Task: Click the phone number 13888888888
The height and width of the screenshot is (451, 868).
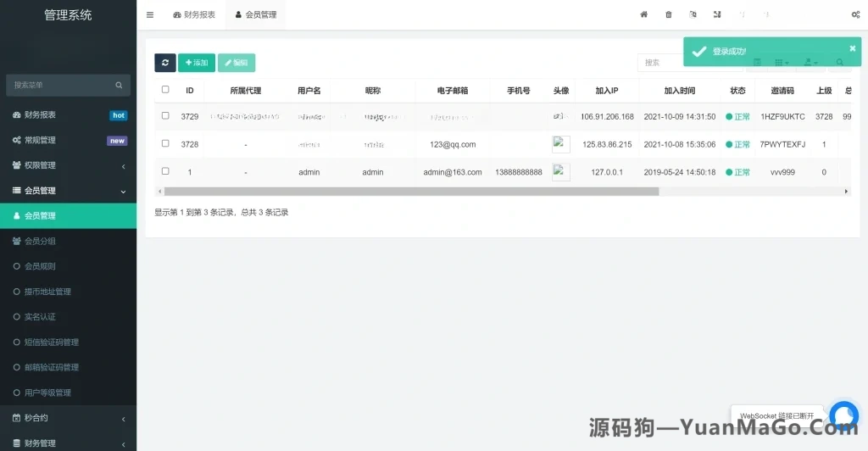Action: (519, 172)
